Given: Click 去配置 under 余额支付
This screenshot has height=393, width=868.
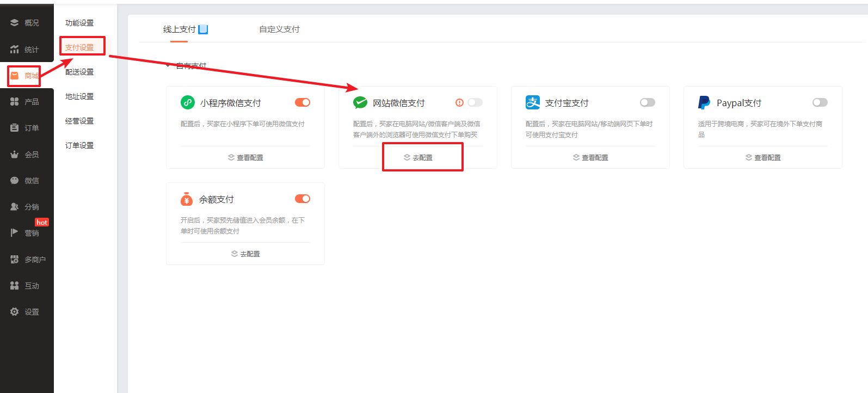Looking at the screenshot, I should tap(245, 254).
